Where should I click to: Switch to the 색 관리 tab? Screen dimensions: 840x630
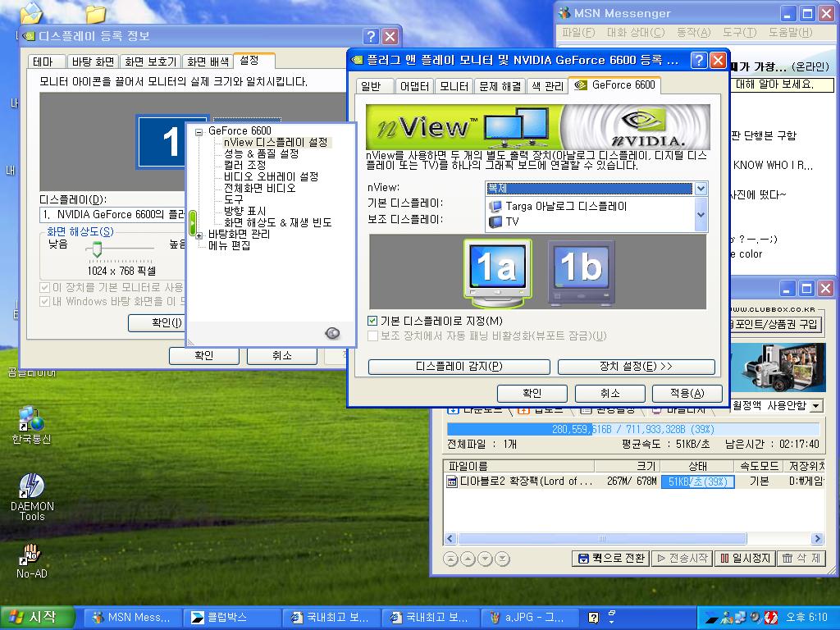pyautogui.click(x=547, y=85)
